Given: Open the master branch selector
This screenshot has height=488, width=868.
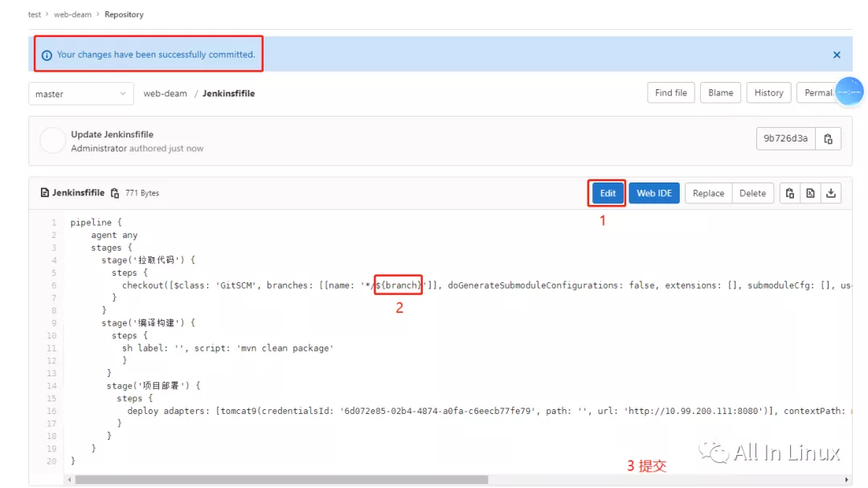Looking at the screenshot, I should click(80, 93).
